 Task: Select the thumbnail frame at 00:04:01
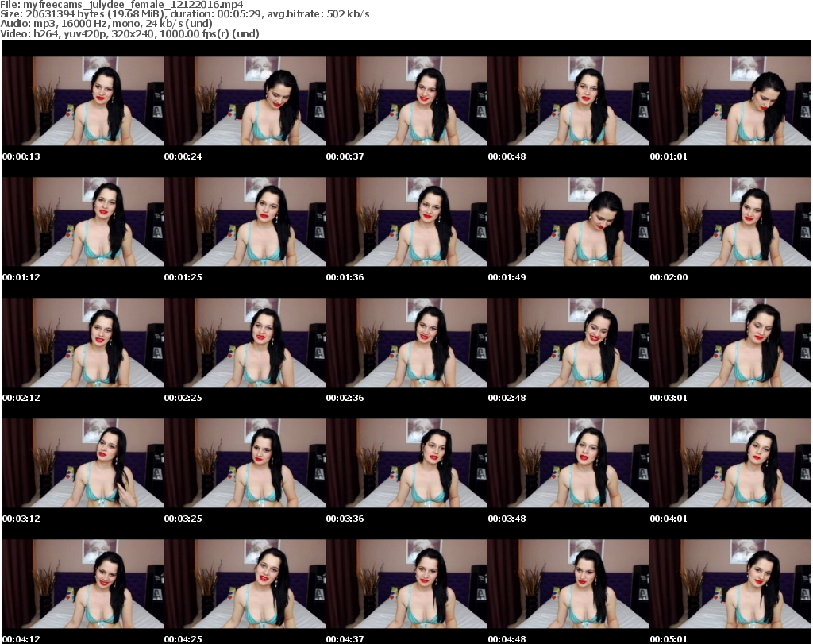730,463
